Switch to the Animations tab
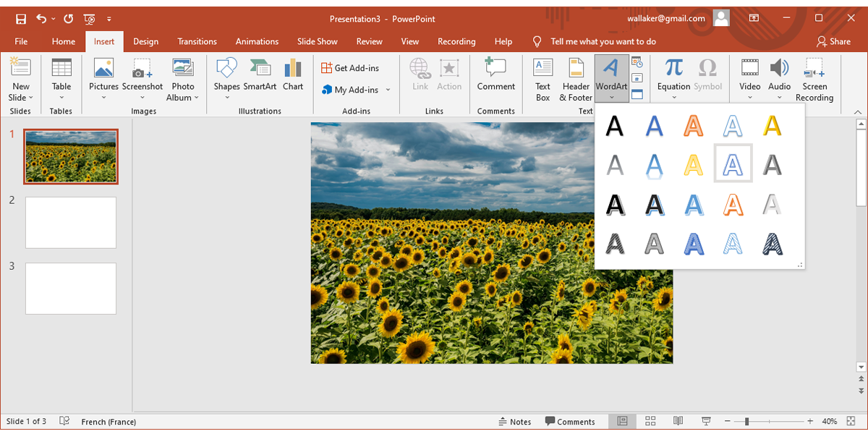 [x=257, y=41]
